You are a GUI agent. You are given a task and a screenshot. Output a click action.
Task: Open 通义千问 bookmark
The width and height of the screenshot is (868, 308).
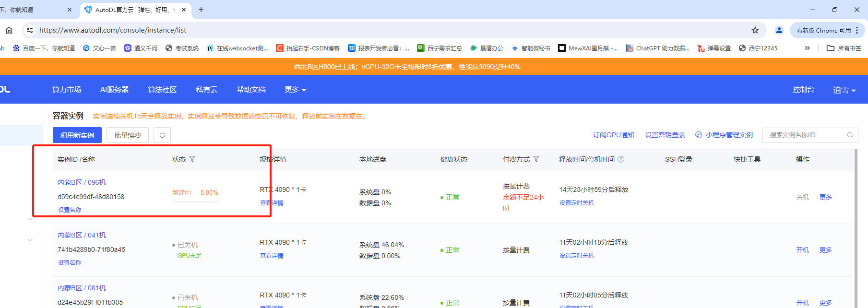(141, 48)
